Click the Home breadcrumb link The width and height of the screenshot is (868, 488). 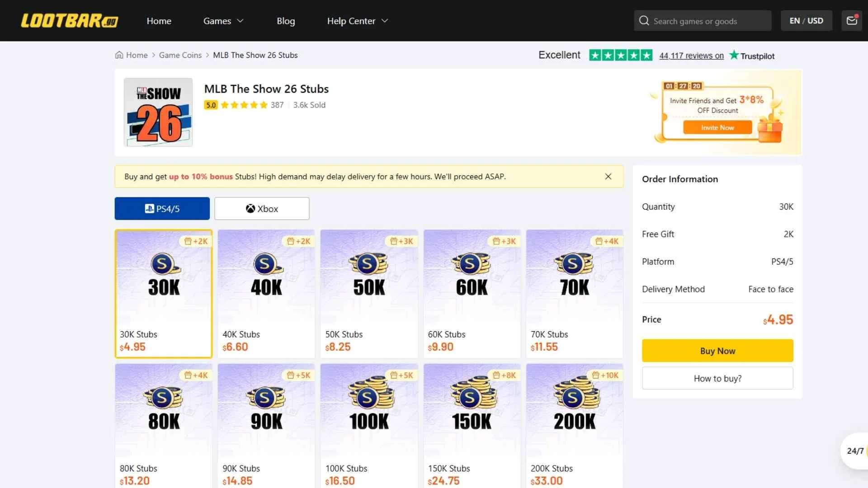[132, 55]
